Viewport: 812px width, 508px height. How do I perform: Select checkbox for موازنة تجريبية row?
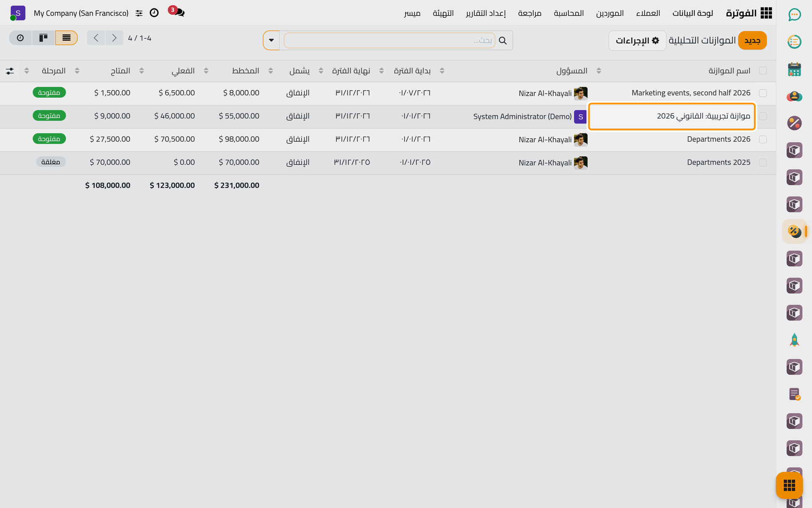pos(763,116)
